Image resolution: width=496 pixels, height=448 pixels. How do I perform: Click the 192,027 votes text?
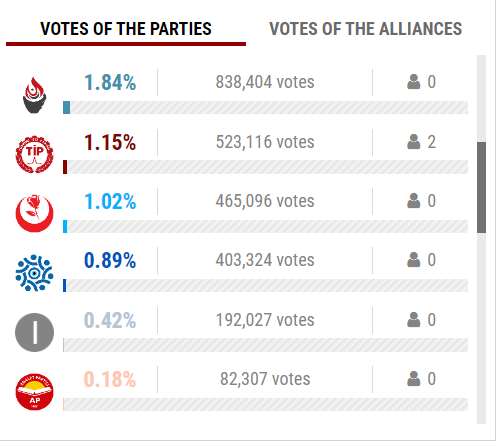[x=265, y=320]
